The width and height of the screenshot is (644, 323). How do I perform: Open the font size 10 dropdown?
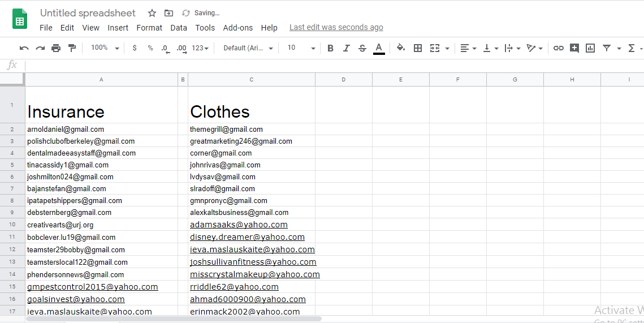[300, 48]
